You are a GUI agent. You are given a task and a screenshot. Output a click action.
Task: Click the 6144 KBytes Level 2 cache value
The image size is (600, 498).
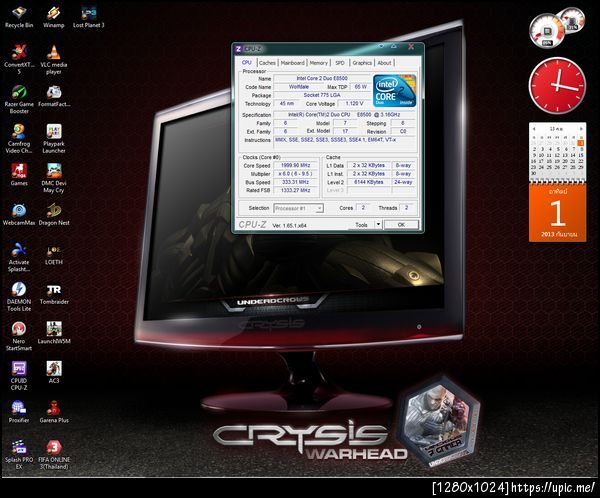tap(368, 182)
